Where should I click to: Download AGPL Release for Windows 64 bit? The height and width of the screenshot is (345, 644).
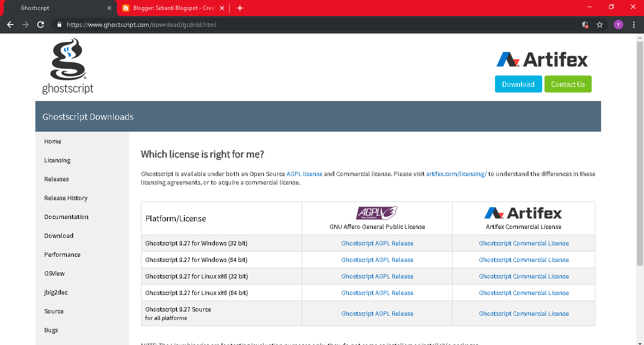point(377,260)
